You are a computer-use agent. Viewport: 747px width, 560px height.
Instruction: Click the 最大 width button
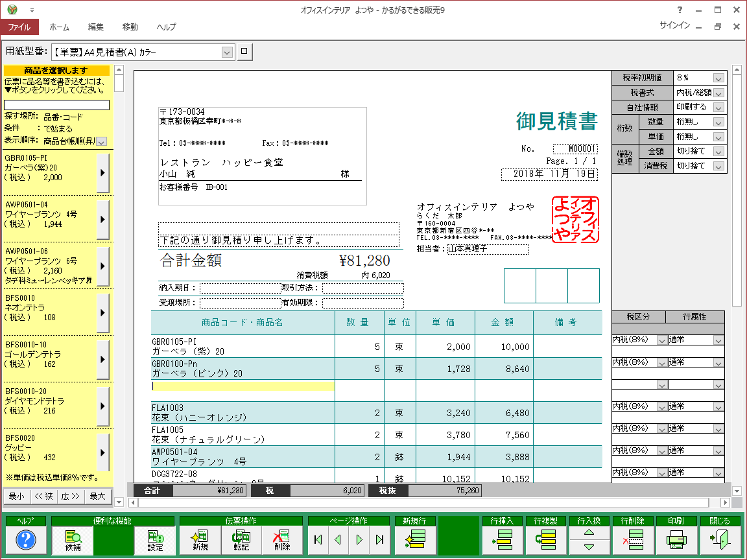(x=98, y=496)
